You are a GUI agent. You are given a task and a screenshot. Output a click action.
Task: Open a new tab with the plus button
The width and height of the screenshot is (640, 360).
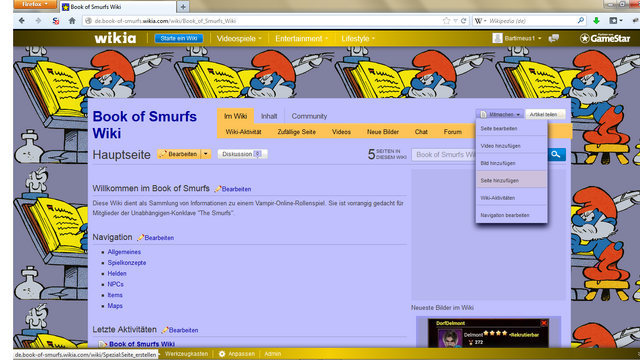tap(183, 7)
